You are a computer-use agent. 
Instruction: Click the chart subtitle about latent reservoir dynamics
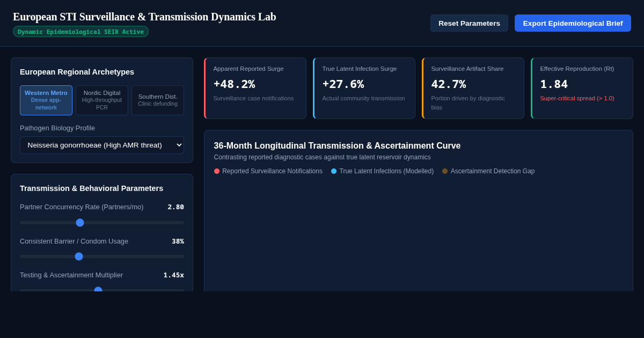pos(322,157)
